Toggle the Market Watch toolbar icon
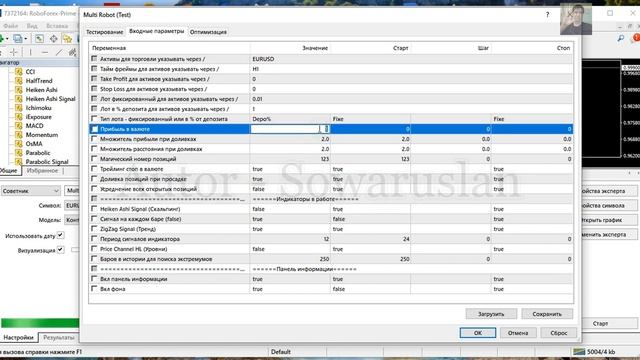The image size is (640, 360). coord(39,39)
